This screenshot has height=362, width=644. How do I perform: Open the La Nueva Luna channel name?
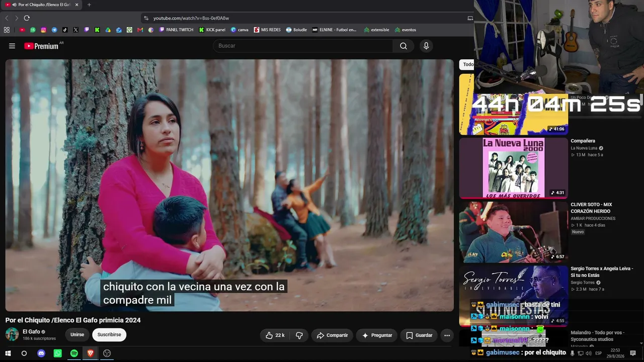click(x=584, y=148)
